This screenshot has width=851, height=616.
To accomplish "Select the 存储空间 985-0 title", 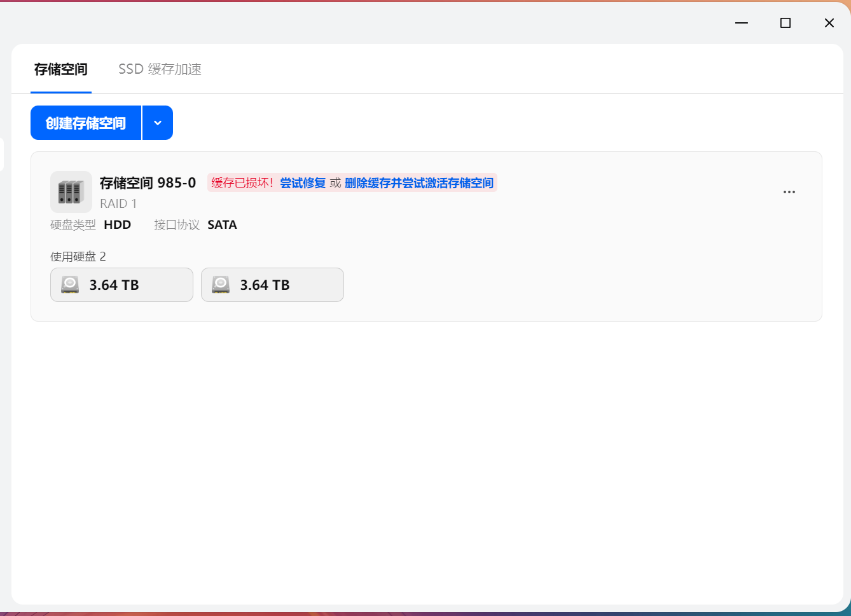I will click(x=148, y=183).
